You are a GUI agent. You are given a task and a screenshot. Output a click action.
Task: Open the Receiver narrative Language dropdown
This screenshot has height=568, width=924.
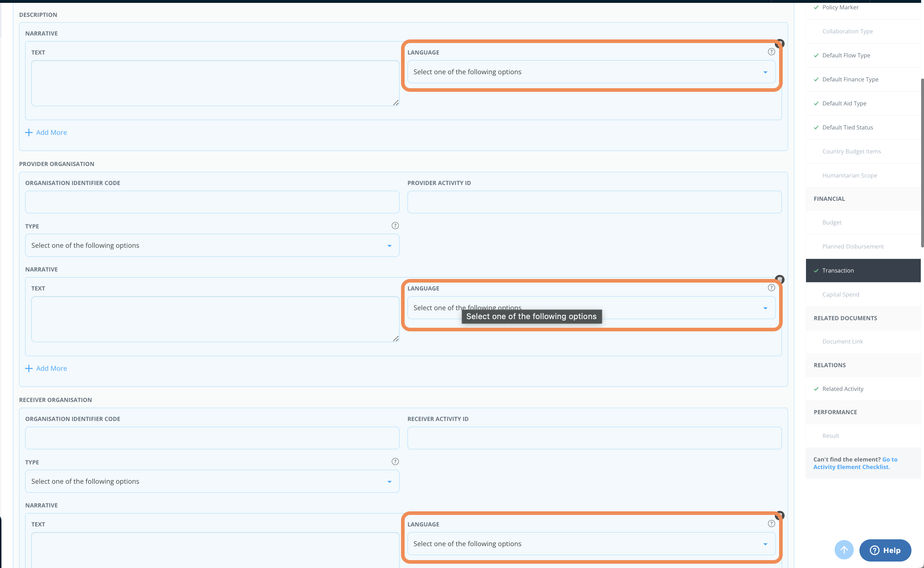tap(591, 544)
